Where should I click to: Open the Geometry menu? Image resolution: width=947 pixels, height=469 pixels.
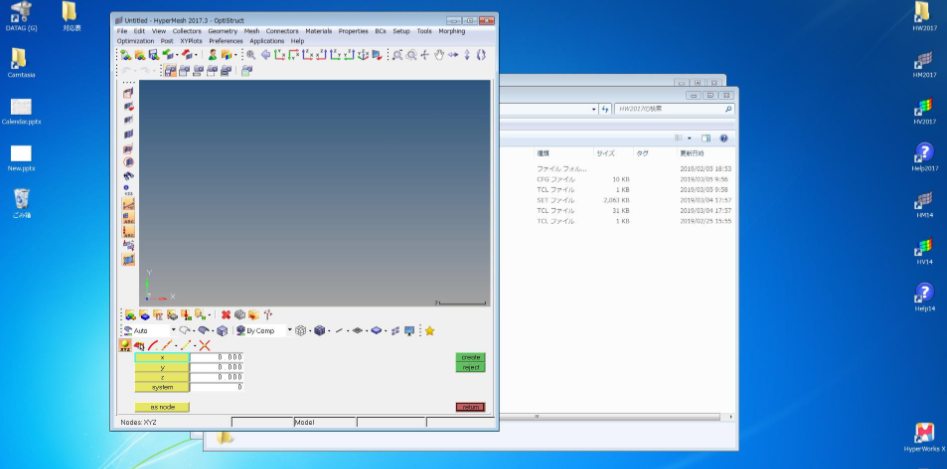pos(222,31)
